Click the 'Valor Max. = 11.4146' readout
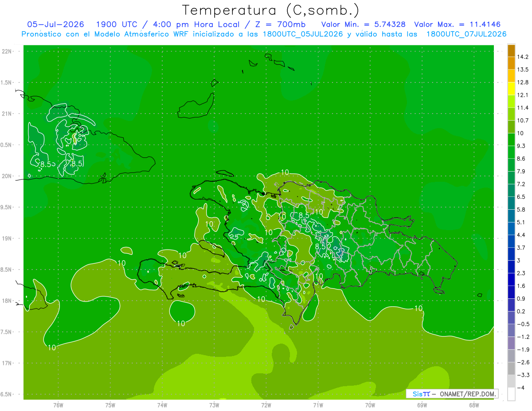Viewport: 532px width, 411px height. pyautogui.click(x=458, y=24)
